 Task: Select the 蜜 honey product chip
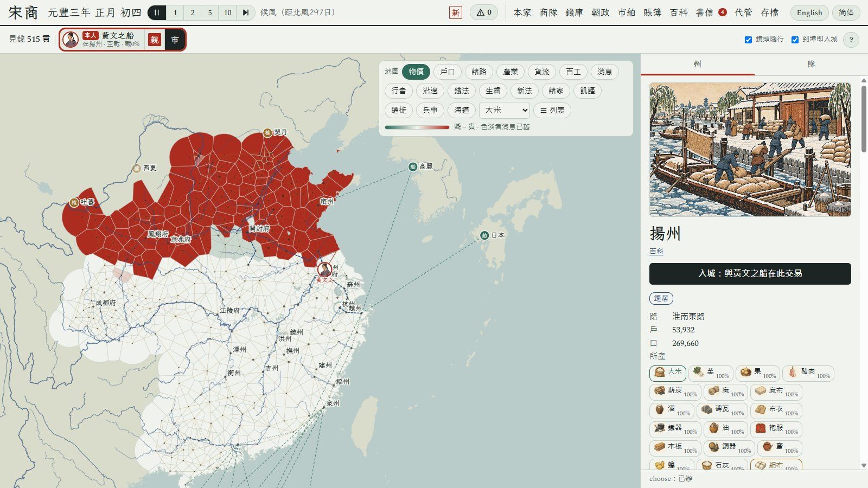tap(780, 448)
